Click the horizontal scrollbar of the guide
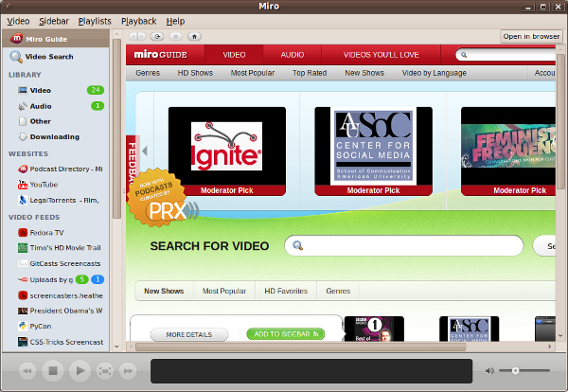 [x=301, y=347]
